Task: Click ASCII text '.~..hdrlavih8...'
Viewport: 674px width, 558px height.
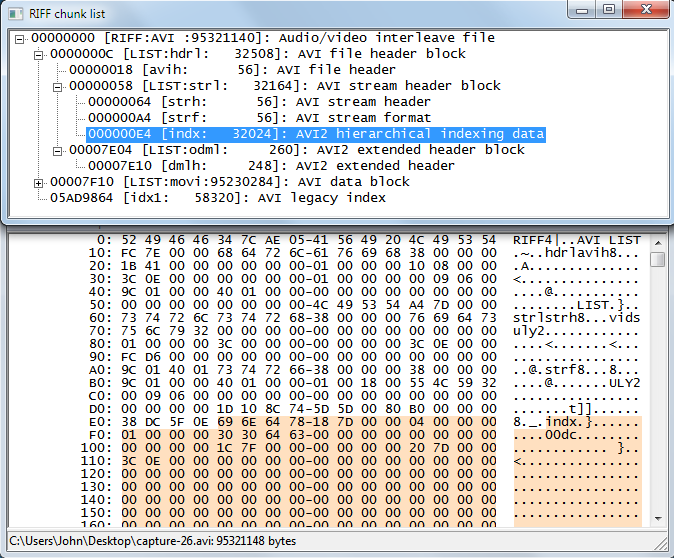Action: coord(577,253)
